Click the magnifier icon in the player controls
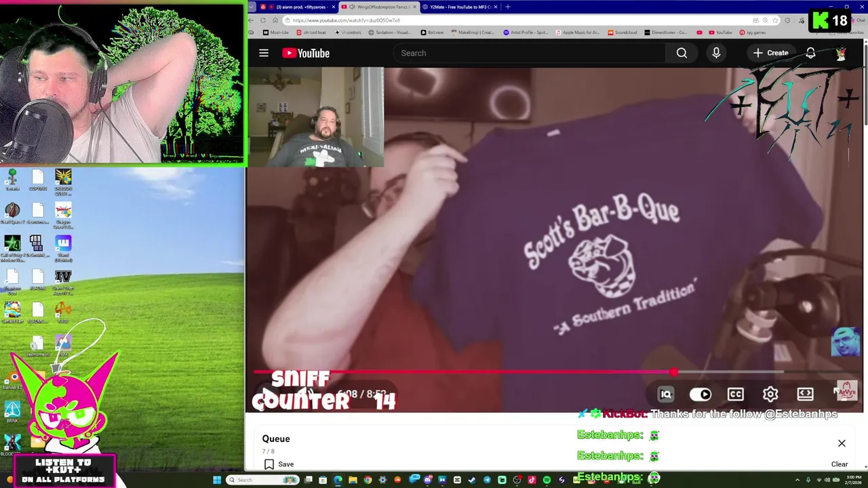The width and height of the screenshot is (868, 488). [x=666, y=394]
